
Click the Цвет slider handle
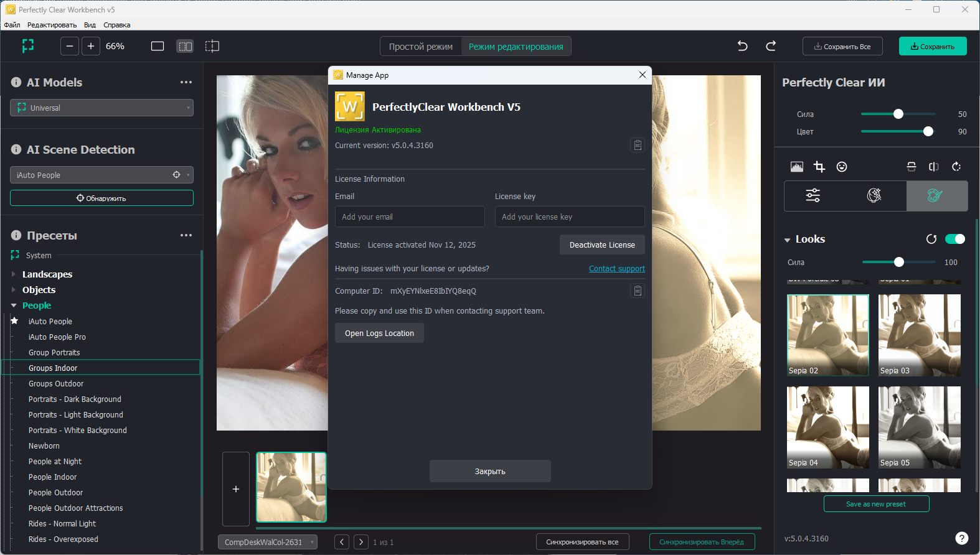[x=928, y=131]
